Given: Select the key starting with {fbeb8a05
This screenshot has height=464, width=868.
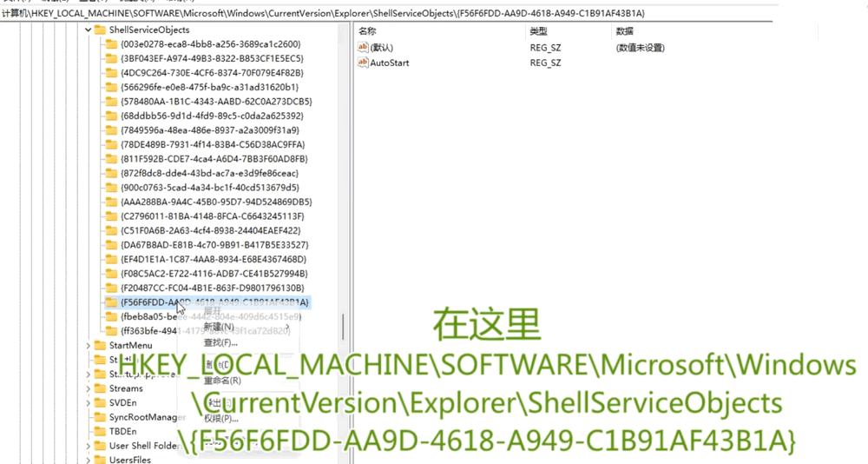Looking at the screenshot, I should (211, 317).
